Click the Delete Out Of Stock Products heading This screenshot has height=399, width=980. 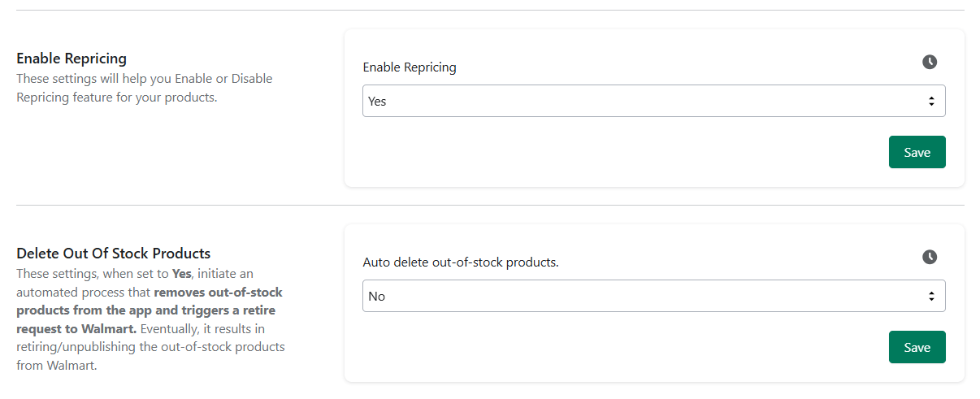(113, 253)
